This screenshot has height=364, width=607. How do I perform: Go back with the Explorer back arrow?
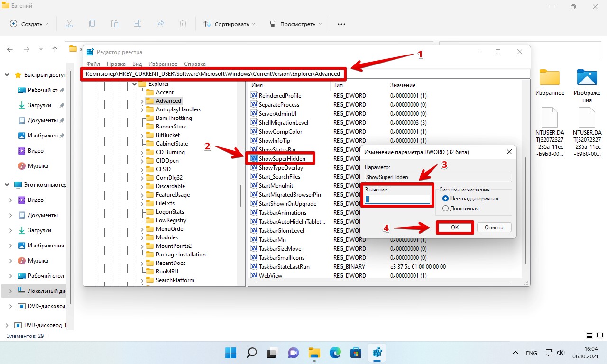point(10,49)
